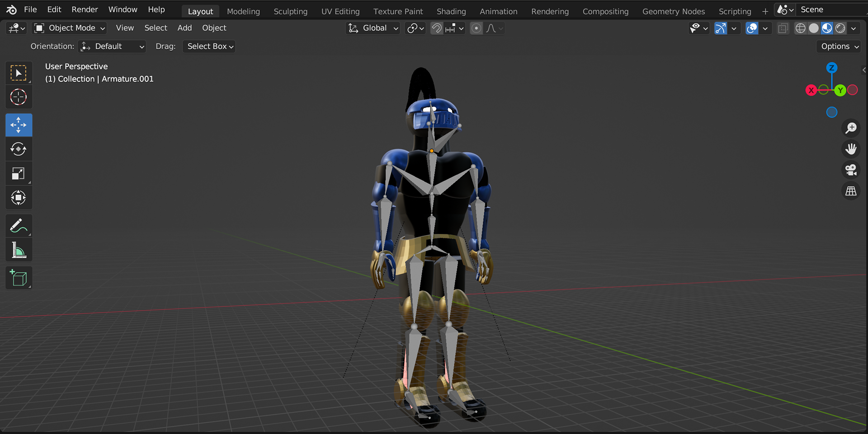Switch perspective/orthographic grid icon
This screenshot has width=868, height=434.
click(851, 191)
